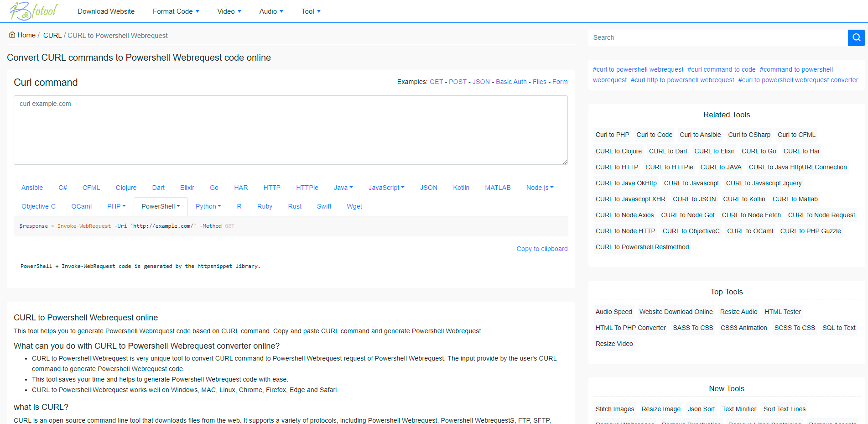Viewport: 868px width, 424px height.
Task: Click the Home icon in breadcrumb
Action: [12, 35]
